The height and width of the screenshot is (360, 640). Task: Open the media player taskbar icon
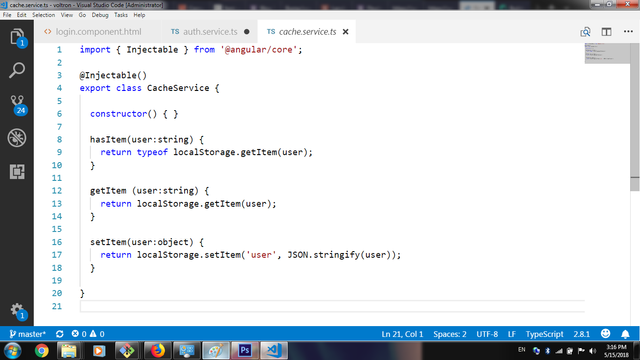[x=98, y=351]
